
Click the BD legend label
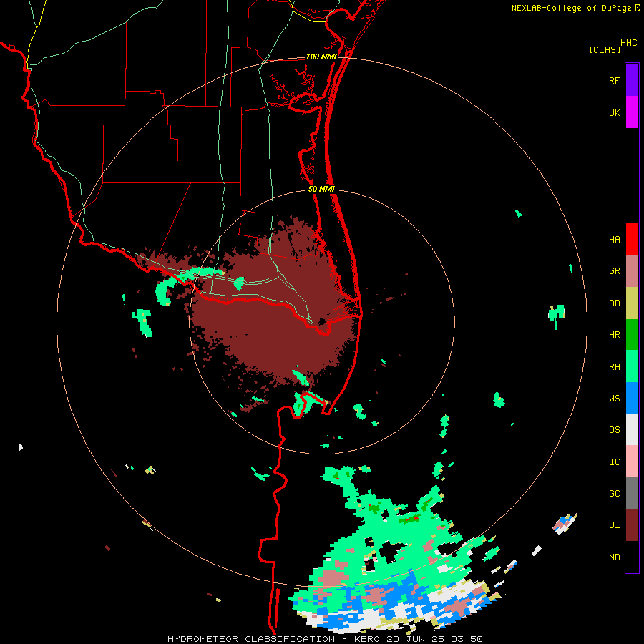tap(614, 303)
